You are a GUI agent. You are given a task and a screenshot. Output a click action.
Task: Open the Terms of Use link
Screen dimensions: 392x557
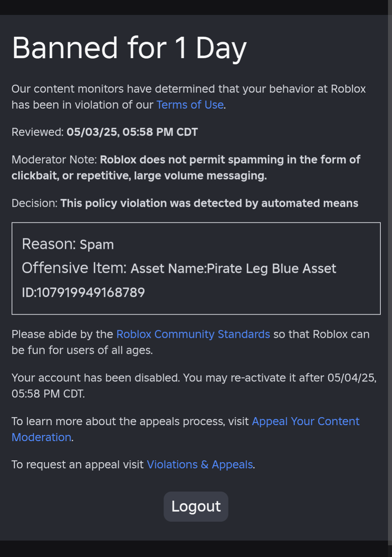189,105
